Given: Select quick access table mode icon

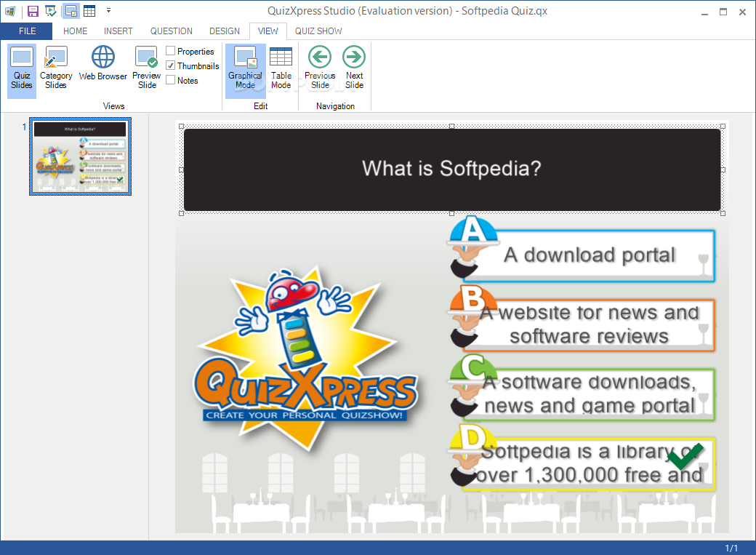Looking at the screenshot, I should point(89,11).
